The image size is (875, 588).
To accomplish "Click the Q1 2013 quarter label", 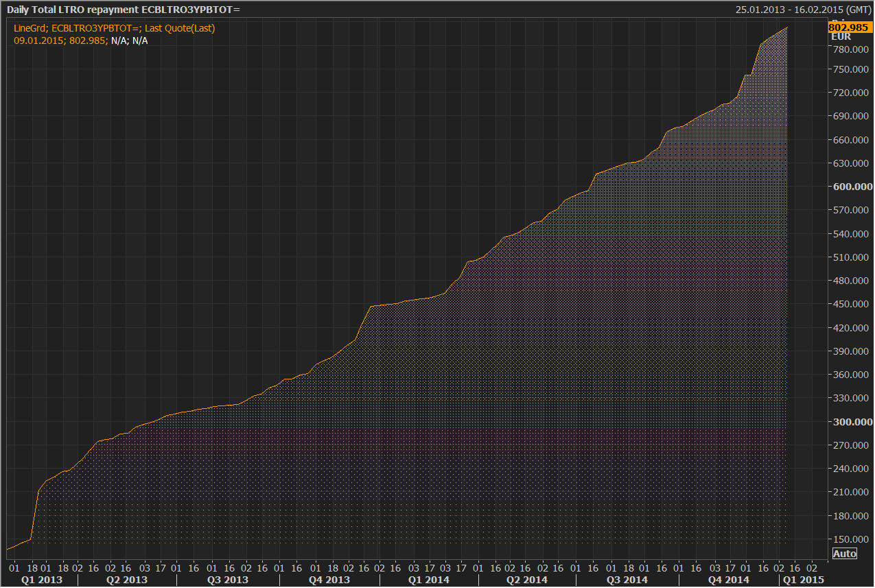I will pos(42,580).
